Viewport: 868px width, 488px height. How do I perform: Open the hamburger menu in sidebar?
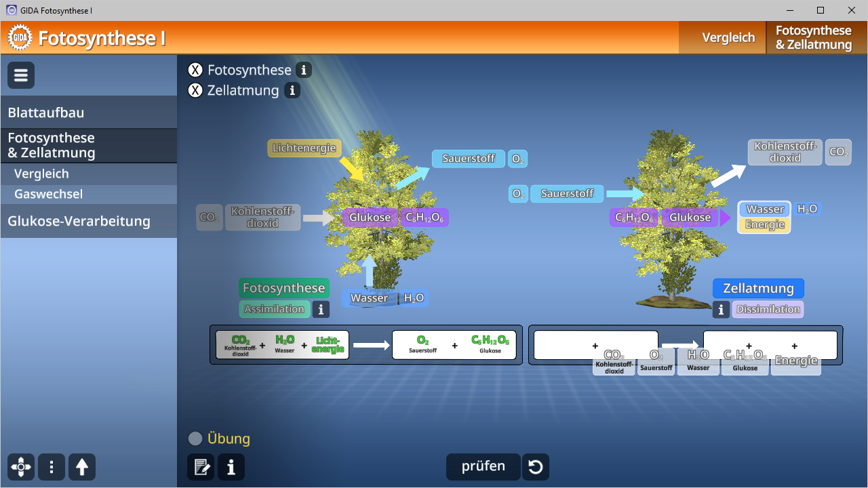(21, 75)
